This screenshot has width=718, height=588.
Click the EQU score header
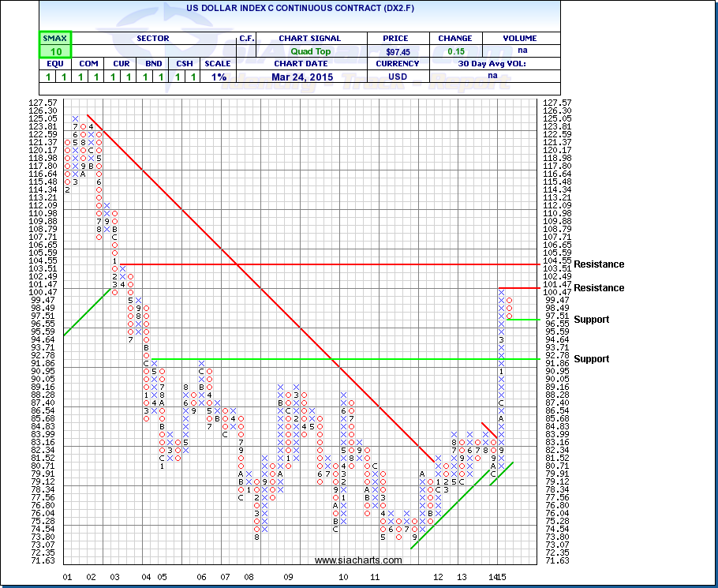point(54,64)
